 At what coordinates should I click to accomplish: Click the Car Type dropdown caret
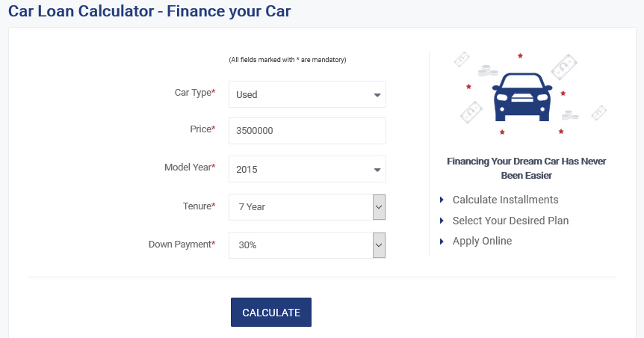(x=377, y=95)
